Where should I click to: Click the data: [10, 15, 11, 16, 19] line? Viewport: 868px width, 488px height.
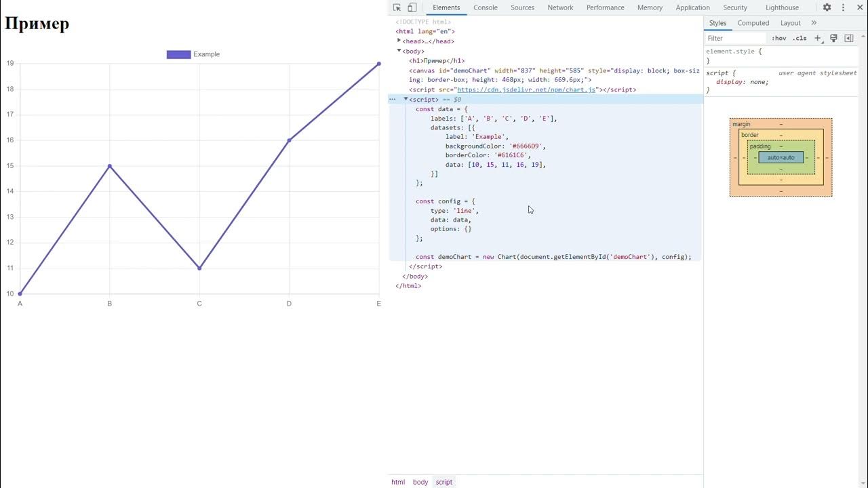(x=496, y=165)
